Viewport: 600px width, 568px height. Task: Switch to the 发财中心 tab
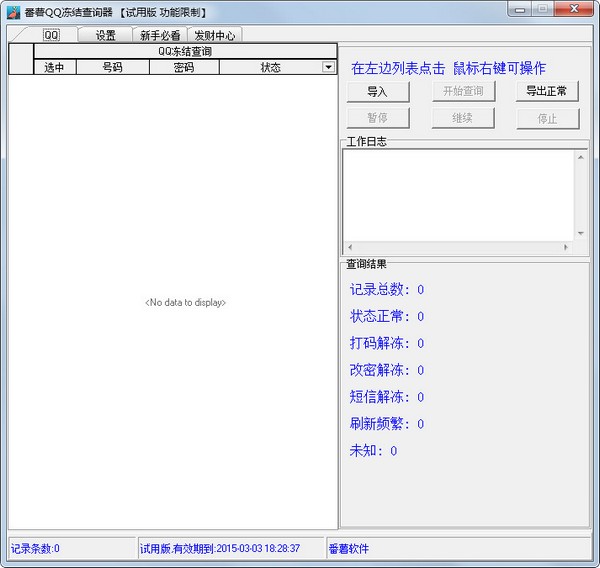214,35
